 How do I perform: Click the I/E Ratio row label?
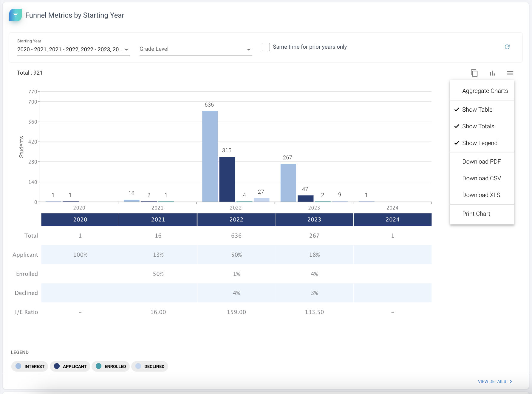coord(27,312)
